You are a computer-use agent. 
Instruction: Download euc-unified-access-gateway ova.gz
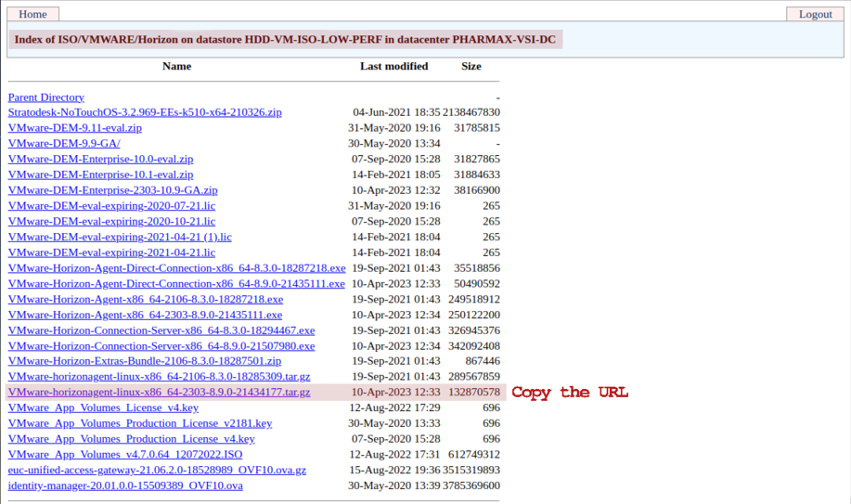click(x=157, y=471)
